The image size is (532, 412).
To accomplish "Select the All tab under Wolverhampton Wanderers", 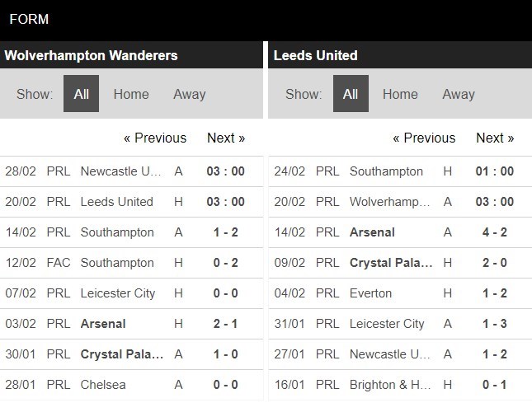I will 81,94.
